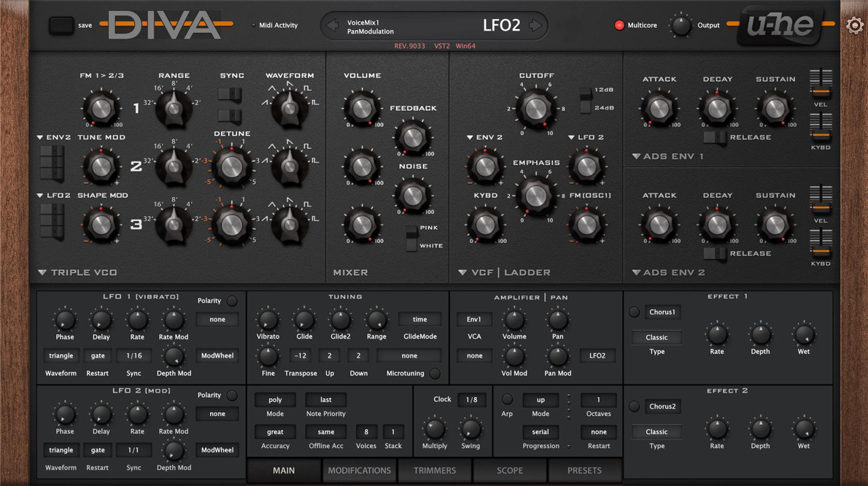The width and height of the screenshot is (868, 486).
Task: Open the settings gear icon
Action: [854, 25]
